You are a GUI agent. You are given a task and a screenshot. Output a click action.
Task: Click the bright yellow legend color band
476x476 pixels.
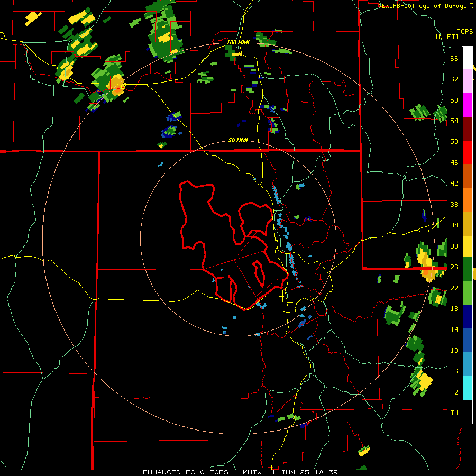[x=467, y=246]
